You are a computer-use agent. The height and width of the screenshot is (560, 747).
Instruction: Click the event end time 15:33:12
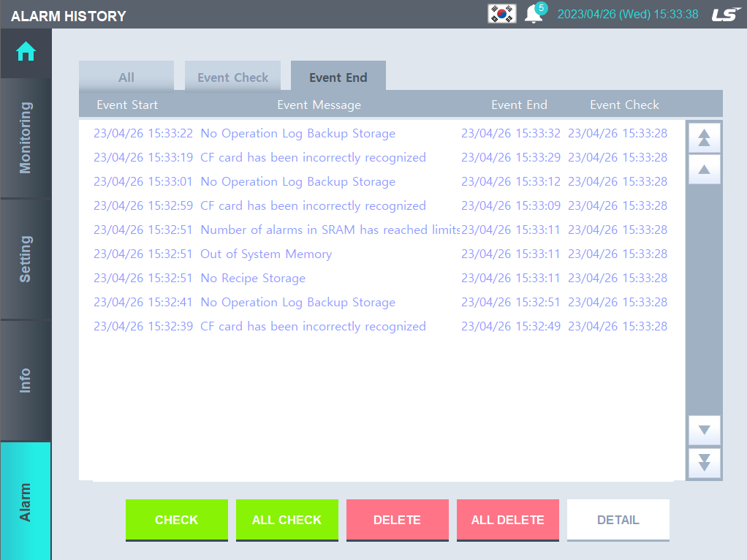(511, 181)
